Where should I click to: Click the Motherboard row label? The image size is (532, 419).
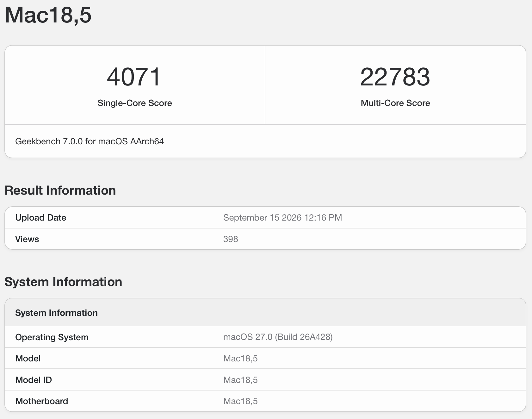(x=42, y=401)
